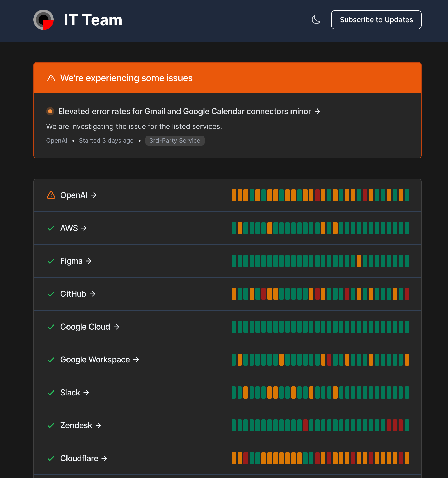Click the checkmark icon beside Figma
448x478 pixels.
51,261
